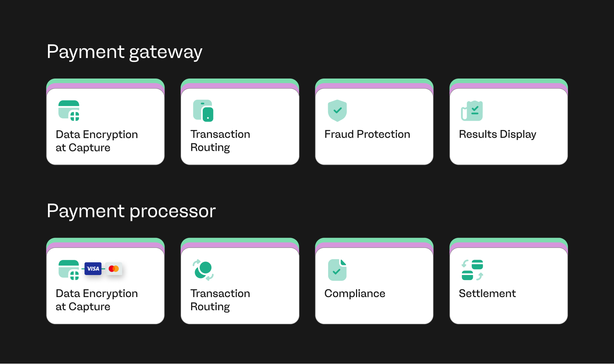This screenshot has width=614, height=364.
Task: Click the Results Display label
Action: [498, 134]
